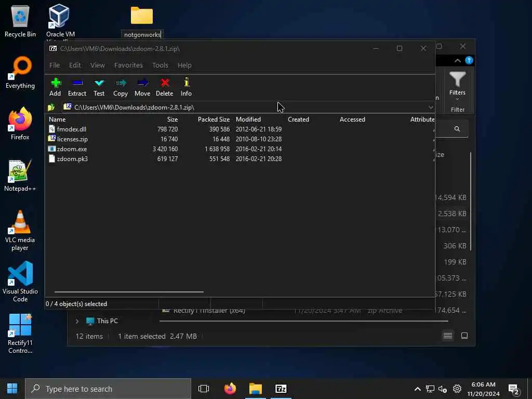Viewport: 532px width, 399px height.
Task: Show hidden system tray icons
Action: [418, 389]
